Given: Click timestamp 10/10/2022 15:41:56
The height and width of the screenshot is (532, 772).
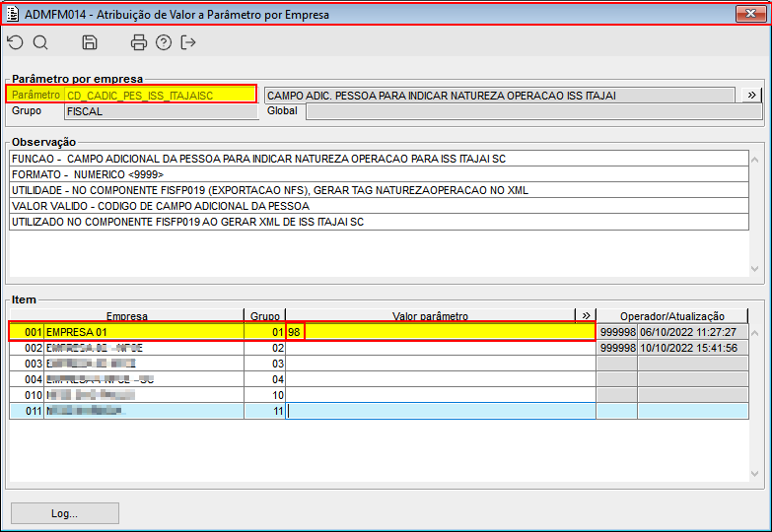Looking at the screenshot, I should [x=693, y=348].
